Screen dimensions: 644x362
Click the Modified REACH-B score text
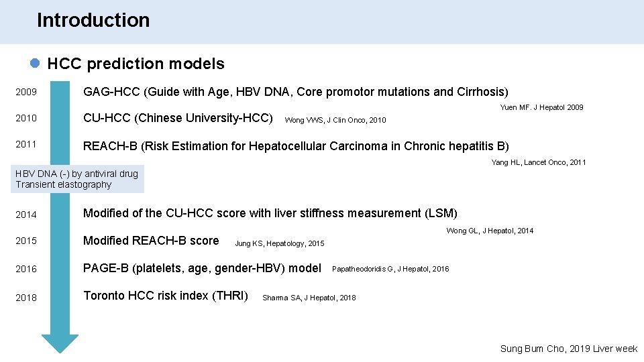[x=151, y=241]
